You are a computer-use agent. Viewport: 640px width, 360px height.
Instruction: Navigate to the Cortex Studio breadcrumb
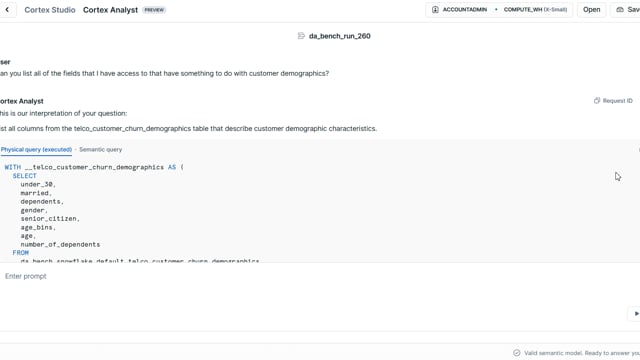tap(50, 10)
